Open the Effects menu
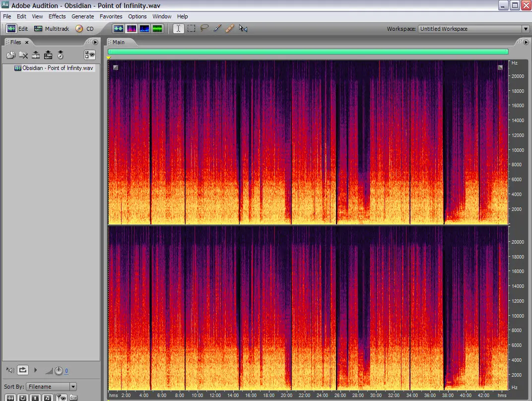Viewport: 532px width, 401px height. pos(57,16)
